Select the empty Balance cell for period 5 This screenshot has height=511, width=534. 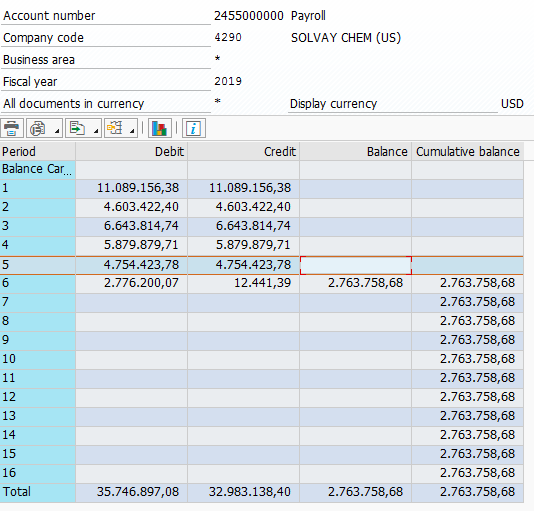pyautogui.click(x=356, y=265)
